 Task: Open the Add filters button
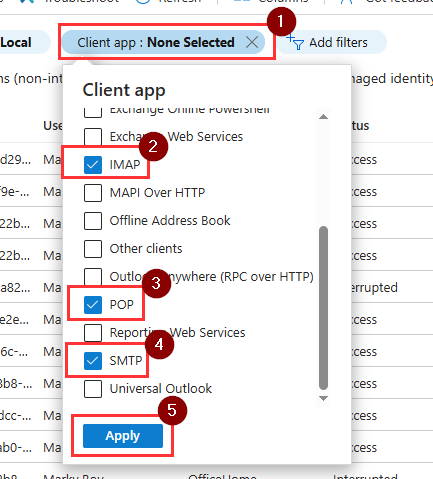point(332,42)
